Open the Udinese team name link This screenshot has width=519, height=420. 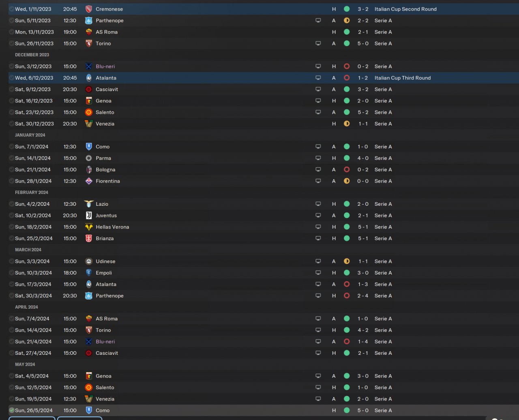point(105,261)
